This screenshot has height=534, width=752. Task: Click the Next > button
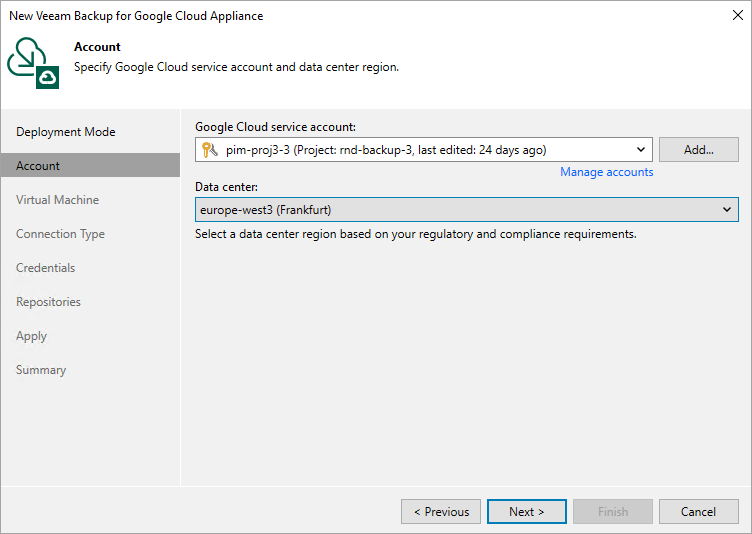(x=527, y=511)
